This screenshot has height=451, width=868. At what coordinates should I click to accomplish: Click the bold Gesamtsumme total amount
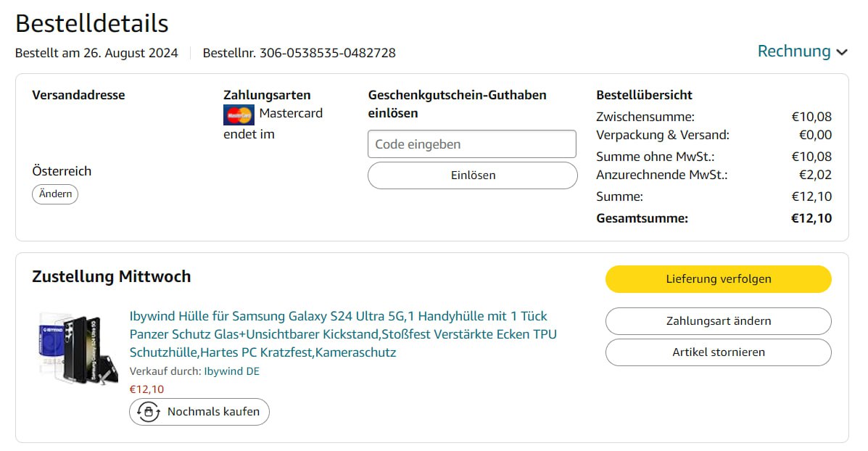tap(811, 218)
